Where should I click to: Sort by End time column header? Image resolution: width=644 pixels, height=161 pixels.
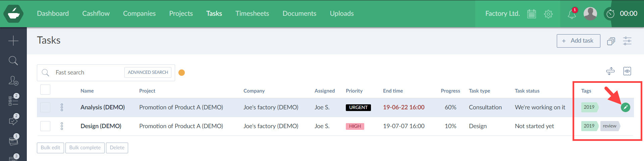(393, 91)
